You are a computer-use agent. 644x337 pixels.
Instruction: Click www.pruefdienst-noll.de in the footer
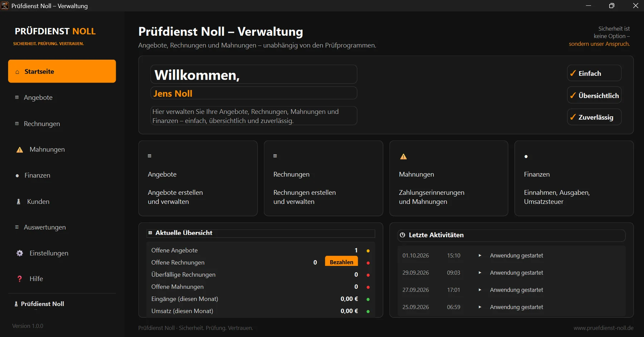pyautogui.click(x=604, y=328)
